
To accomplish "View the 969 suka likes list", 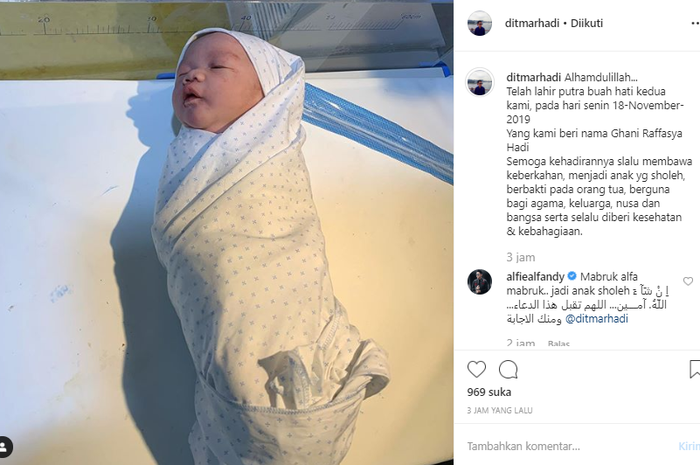I will (x=489, y=392).
